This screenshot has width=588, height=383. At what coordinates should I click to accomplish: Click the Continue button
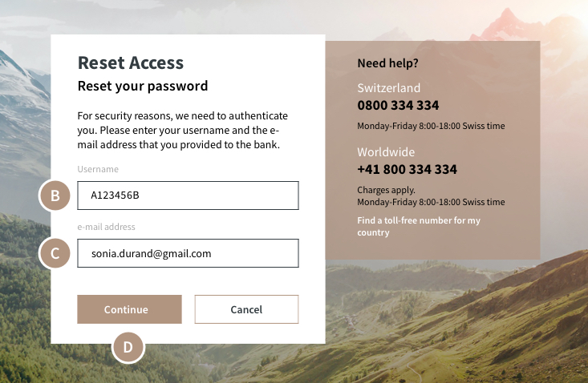(x=129, y=309)
